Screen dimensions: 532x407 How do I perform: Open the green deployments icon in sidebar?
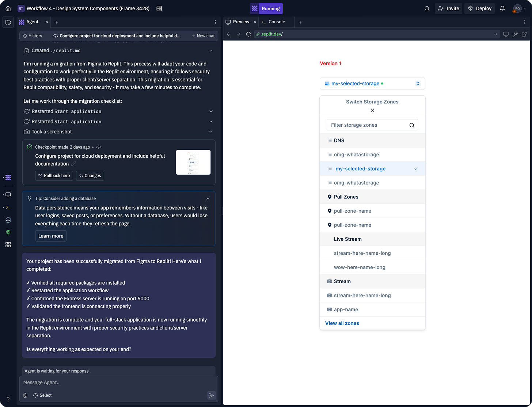coord(8,232)
